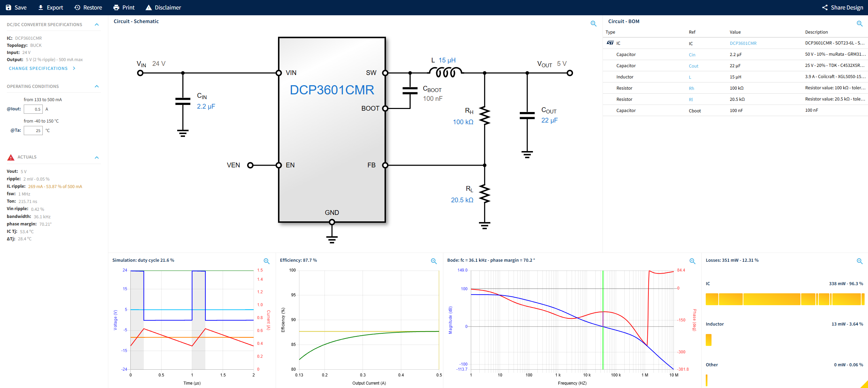
Task: Click the DCP3601CMR part link in BOM
Action: tap(743, 43)
